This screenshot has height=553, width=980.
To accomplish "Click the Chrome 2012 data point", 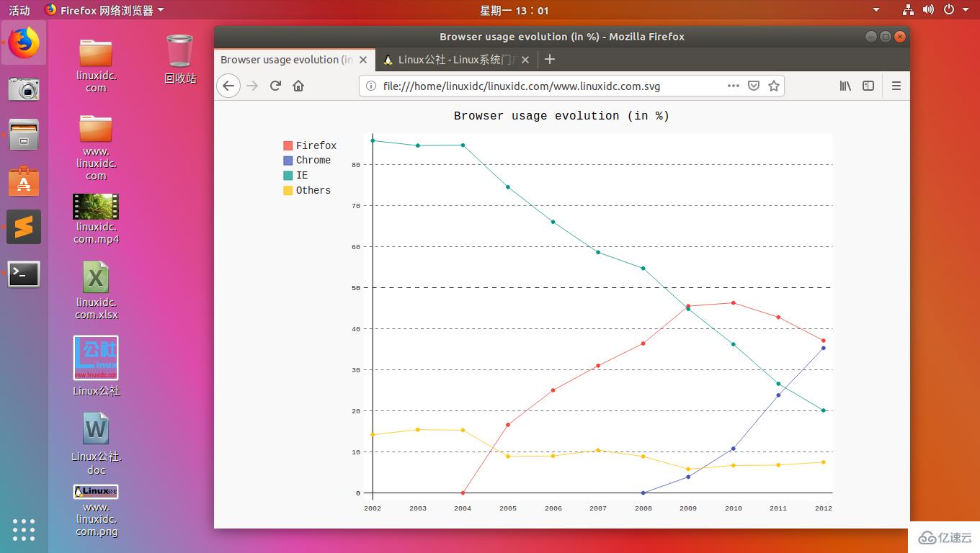I will coord(824,348).
